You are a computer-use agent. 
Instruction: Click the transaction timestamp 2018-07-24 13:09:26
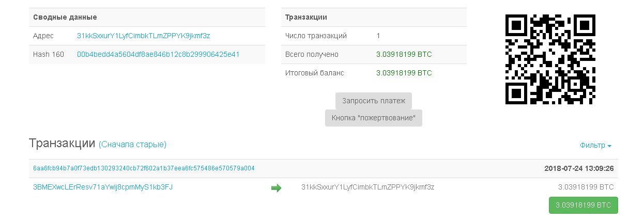pos(579,168)
